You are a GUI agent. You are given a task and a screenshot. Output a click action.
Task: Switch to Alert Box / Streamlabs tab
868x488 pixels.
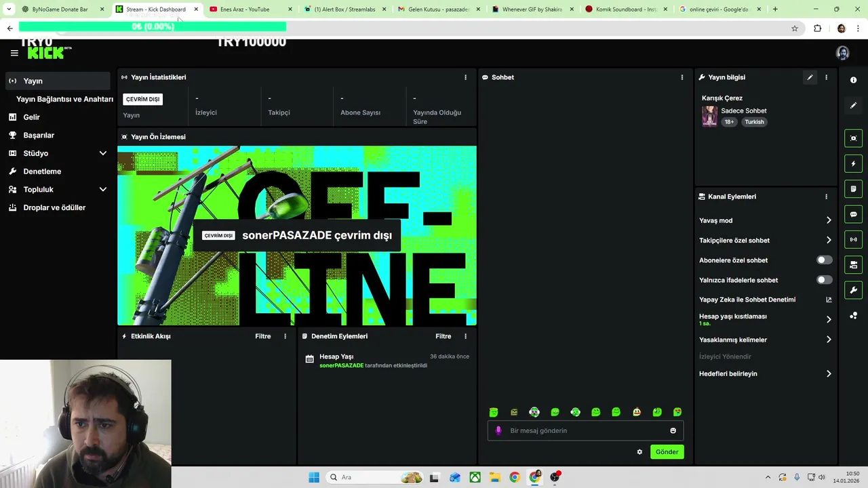tap(344, 9)
